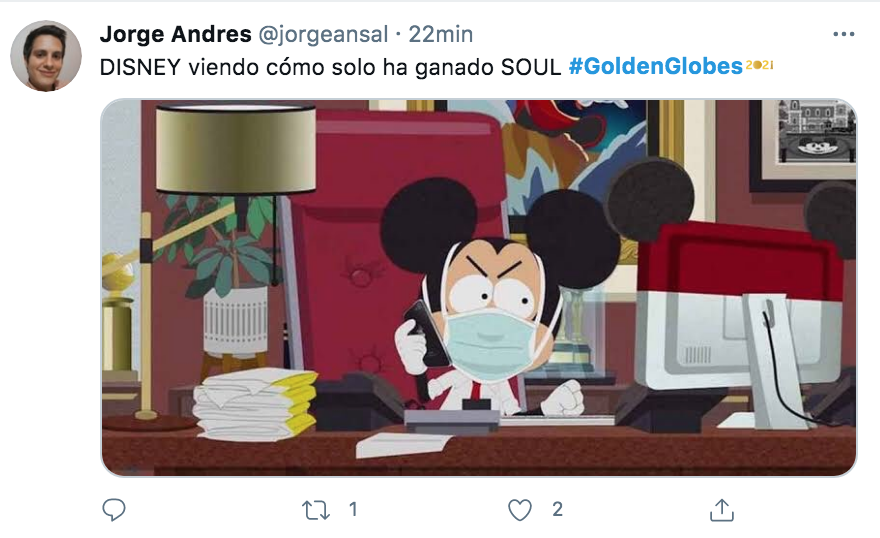Click the like count number 2
The width and height of the screenshot is (880, 538).
click(557, 509)
